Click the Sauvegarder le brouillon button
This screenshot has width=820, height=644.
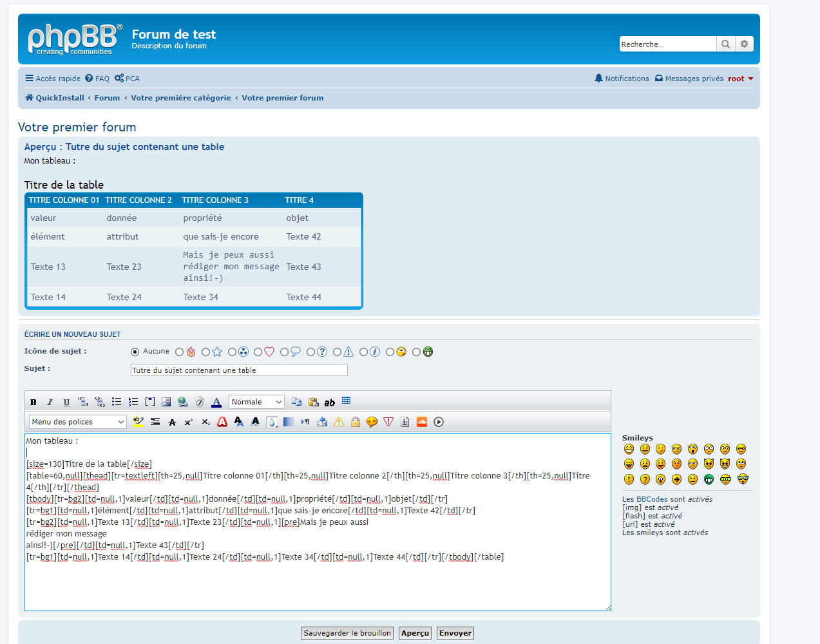point(347,633)
